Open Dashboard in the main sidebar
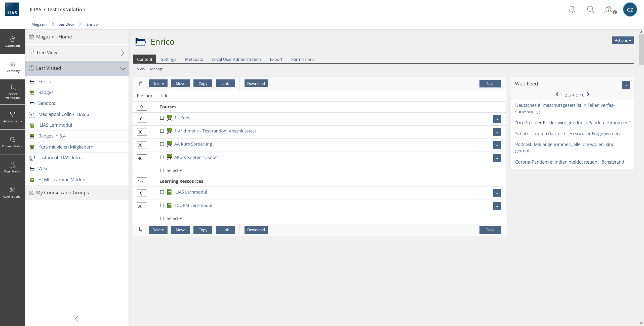The width and height of the screenshot is (644, 326). [x=13, y=42]
